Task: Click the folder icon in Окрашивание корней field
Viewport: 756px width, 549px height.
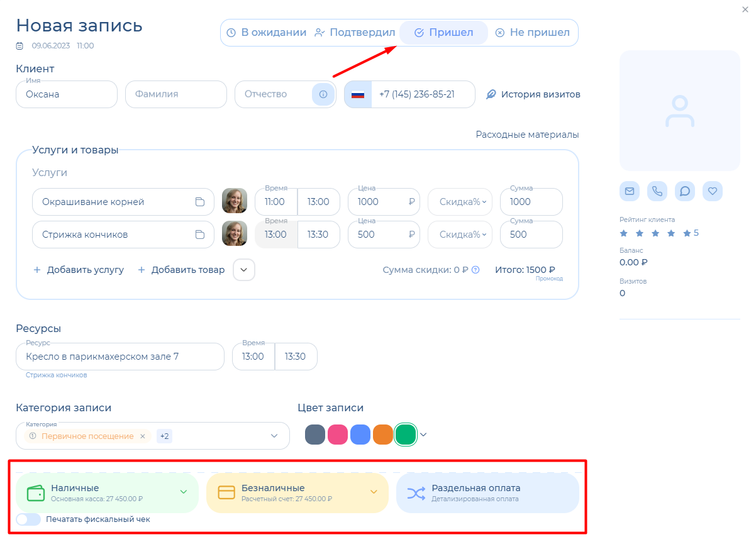Action: click(x=200, y=202)
